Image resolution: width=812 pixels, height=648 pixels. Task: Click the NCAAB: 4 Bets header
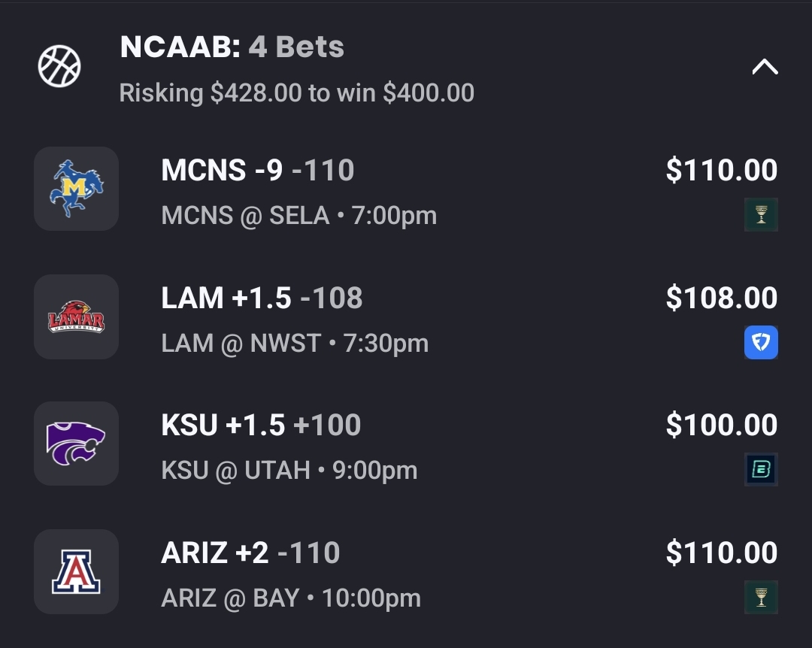232,47
